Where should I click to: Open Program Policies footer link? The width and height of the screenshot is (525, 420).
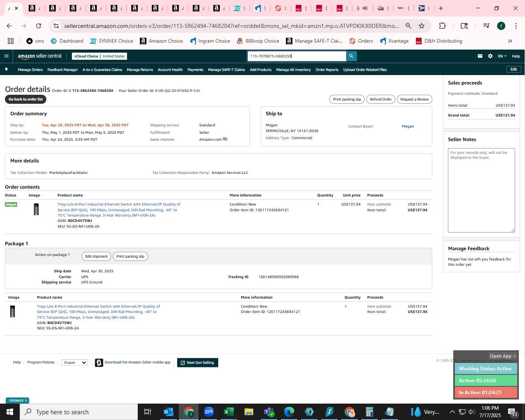(x=41, y=362)
